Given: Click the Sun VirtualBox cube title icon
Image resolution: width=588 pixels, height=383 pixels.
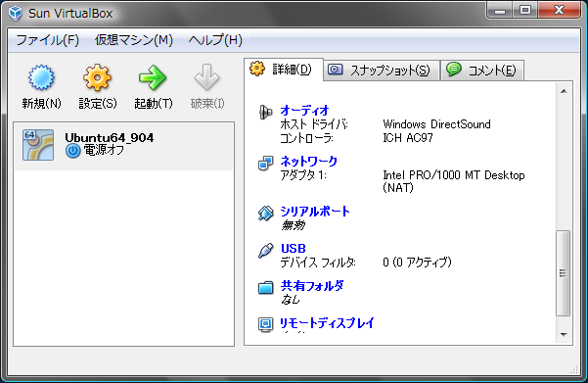Looking at the screenshot, I should click(16, 13).
